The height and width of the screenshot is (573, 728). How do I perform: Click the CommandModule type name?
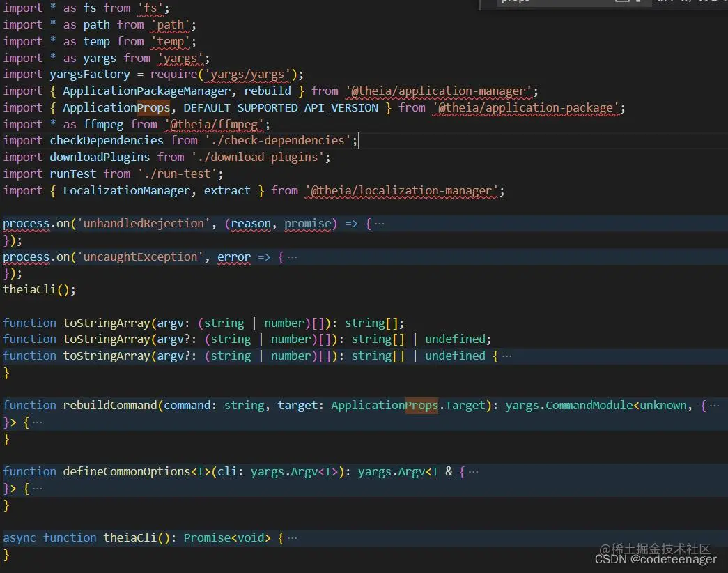[x=589, y=405]
